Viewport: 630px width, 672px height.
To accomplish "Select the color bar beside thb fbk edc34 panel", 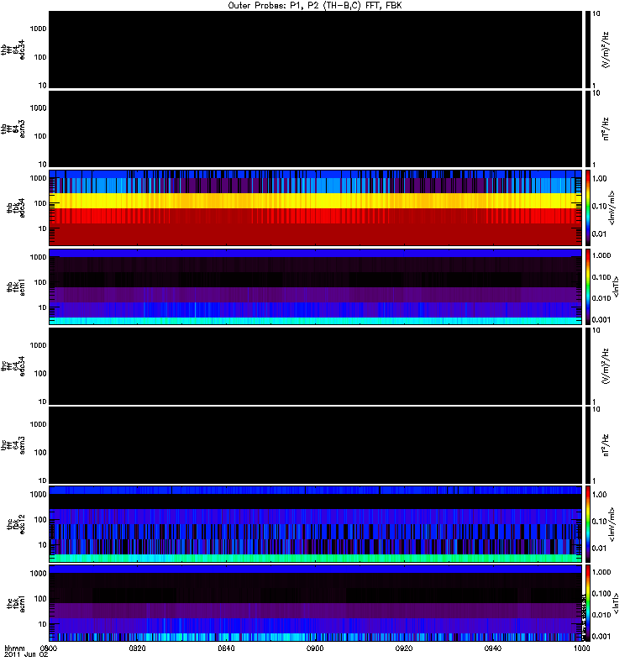I will [589, 207].
